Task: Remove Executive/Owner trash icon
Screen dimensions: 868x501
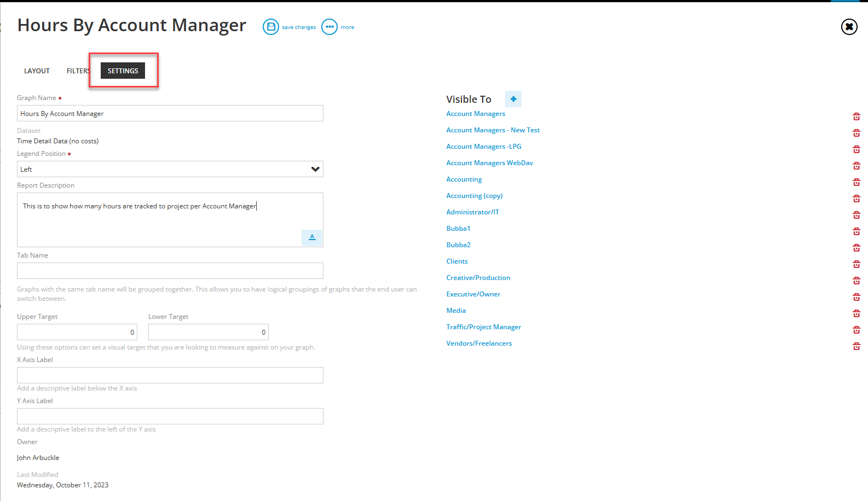Action: click(857, 297)
